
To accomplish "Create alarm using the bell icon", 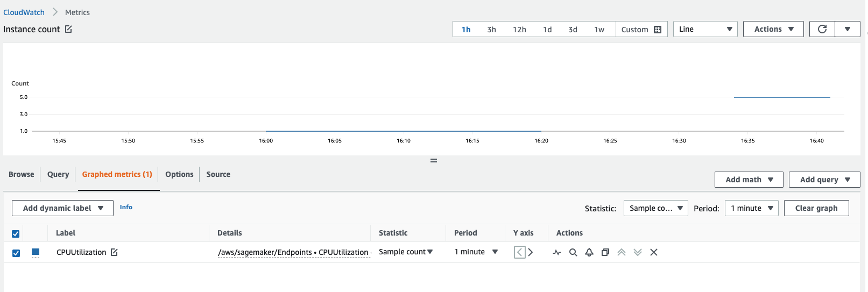I will coord(589,252).
